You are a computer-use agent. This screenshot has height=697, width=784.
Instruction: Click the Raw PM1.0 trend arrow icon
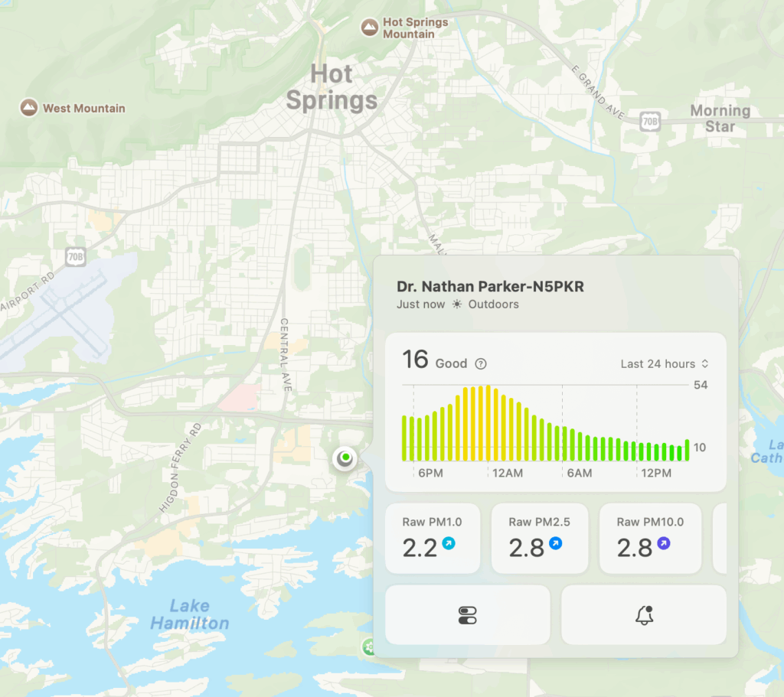448,544
